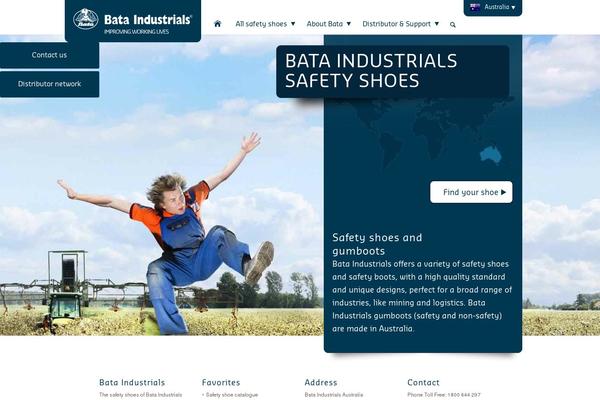Click the Find your shoe button

pos(471,192)
